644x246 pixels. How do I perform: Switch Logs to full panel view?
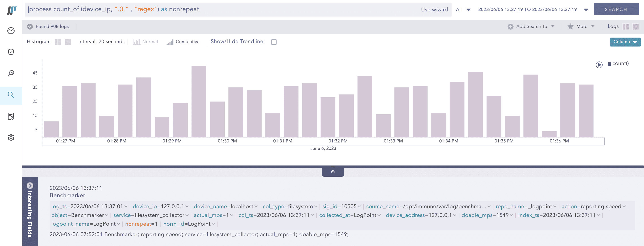635,26
